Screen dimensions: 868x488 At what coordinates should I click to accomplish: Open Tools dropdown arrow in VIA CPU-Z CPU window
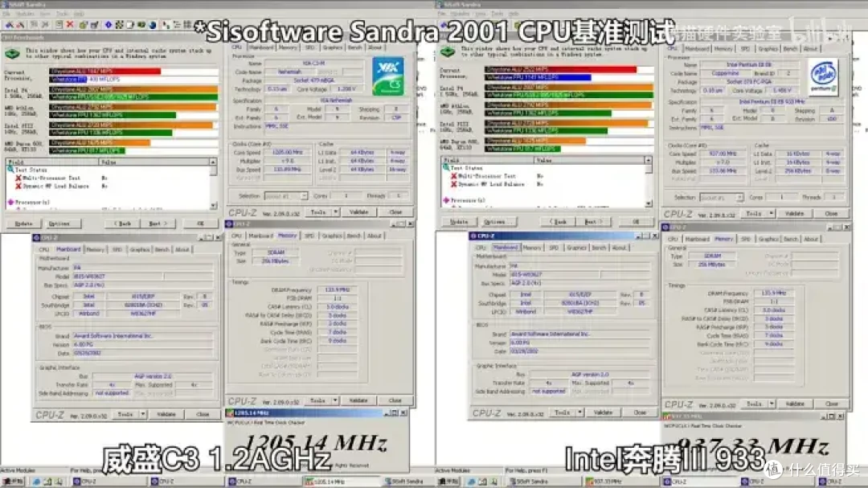click(x=335, y=212)
